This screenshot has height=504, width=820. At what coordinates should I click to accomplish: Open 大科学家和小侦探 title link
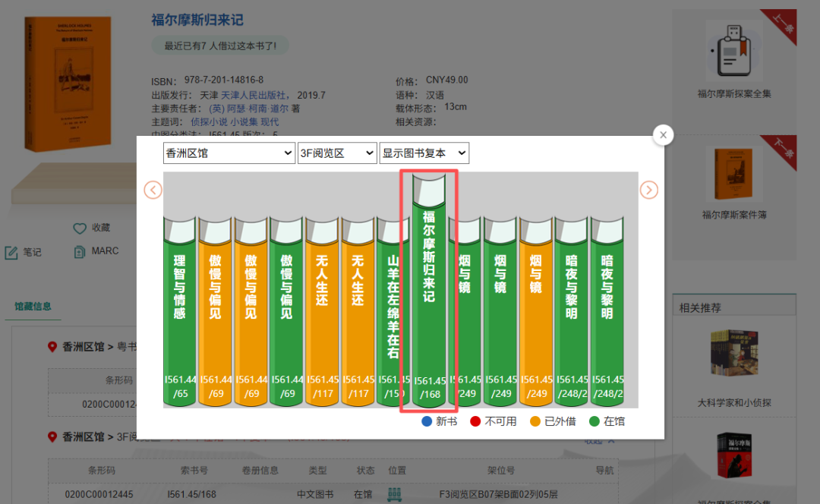733,402
